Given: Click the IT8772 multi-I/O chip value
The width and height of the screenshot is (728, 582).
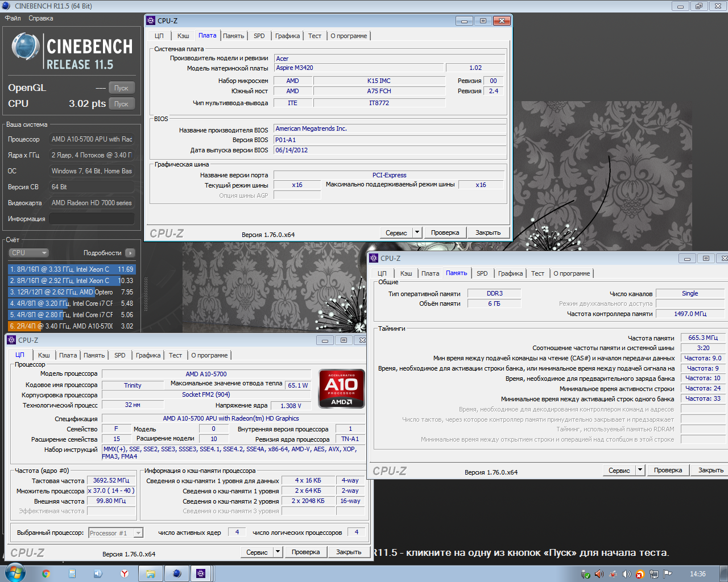Looking at the screenshot, I should [x=379, y=103].
